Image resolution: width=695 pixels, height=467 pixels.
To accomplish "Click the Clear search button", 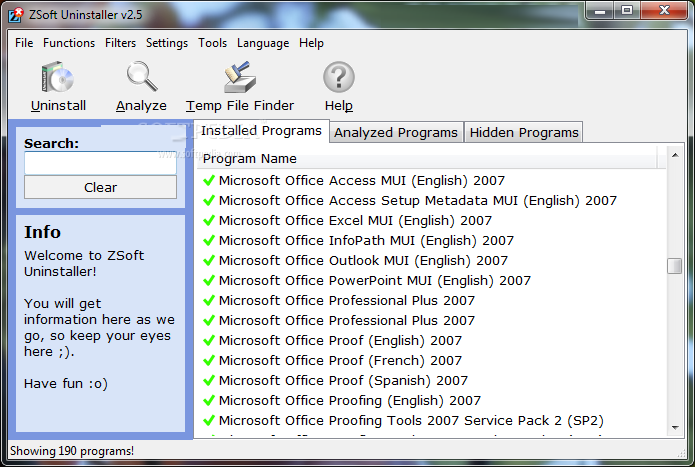I will (100, 187).
